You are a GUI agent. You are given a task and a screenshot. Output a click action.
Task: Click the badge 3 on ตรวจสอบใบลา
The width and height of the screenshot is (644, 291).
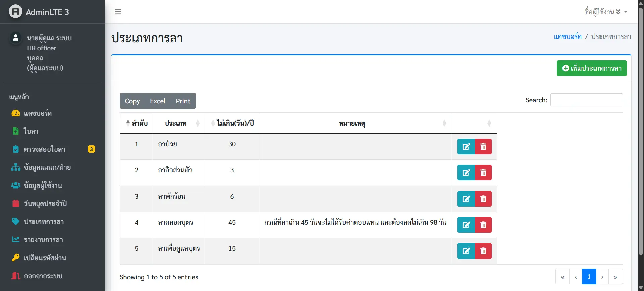[91, 149]
